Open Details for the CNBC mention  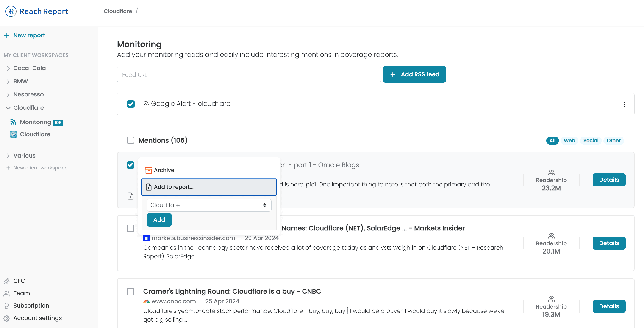coord(609,306)
